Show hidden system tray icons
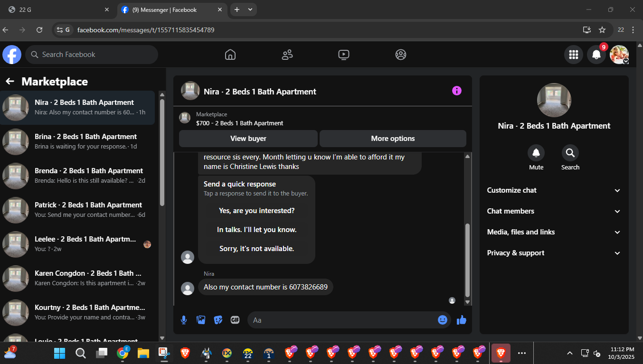 click(569, 353)
